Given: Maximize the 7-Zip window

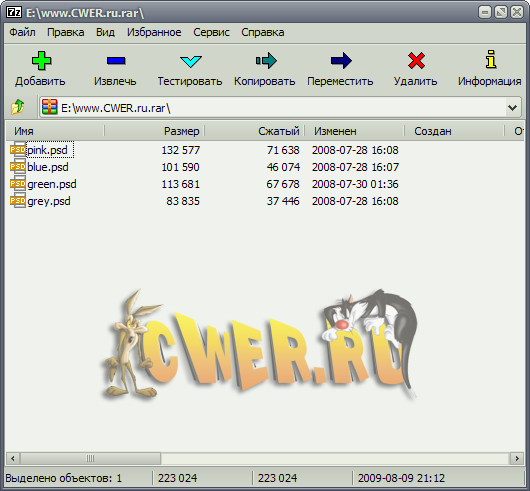Looking at the screenshot, I should [501, 13].
